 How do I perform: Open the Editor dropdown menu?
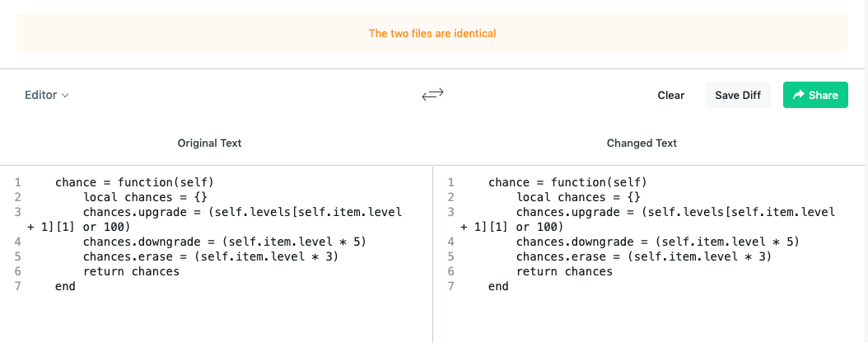pyautogui.click(x=46, y=95)
